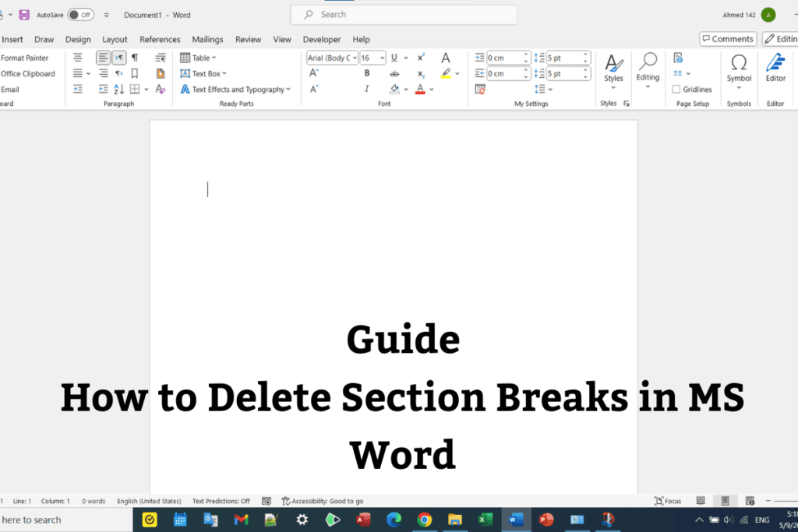Image resolution: width=798 pixels, height=532 pixels.
Task: Toggle Show/Hide paragraph marks
Action: pos(136,57)
